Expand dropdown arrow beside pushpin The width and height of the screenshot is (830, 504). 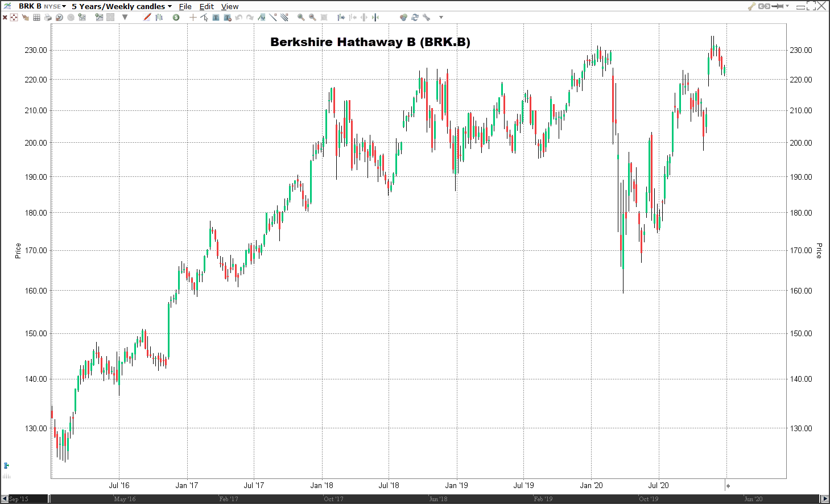click(x=787, y=6)
